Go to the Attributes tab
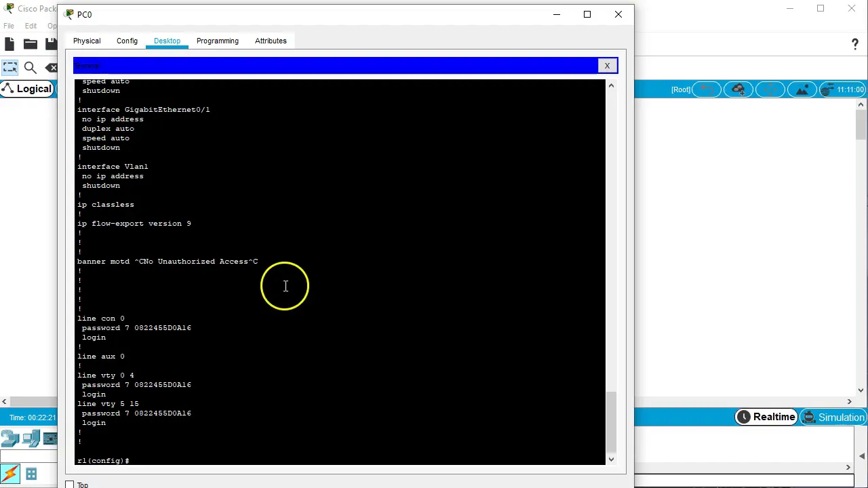 pos(271,41)
